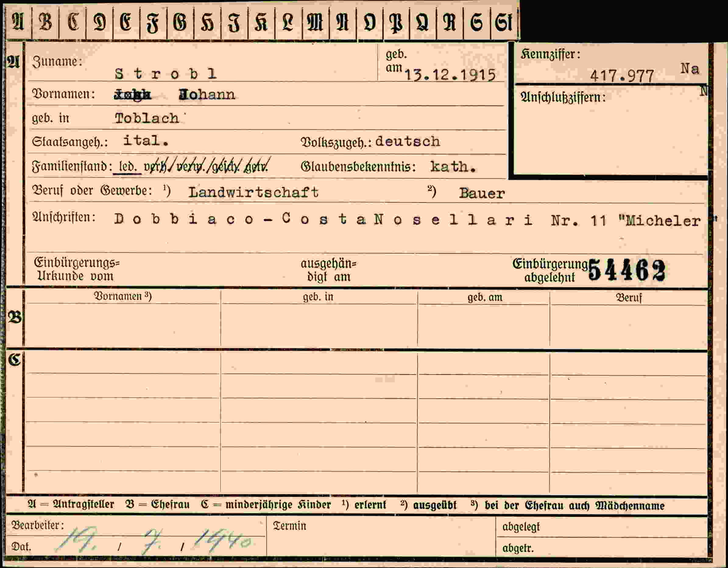This screenshot has height=568, width=728.
Task: Click the stamped number '54462'
Action: tap(627, 270)
